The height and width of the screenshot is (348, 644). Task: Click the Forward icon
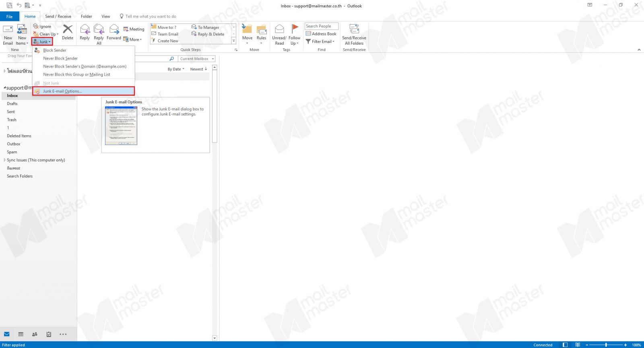coord(114,29)
